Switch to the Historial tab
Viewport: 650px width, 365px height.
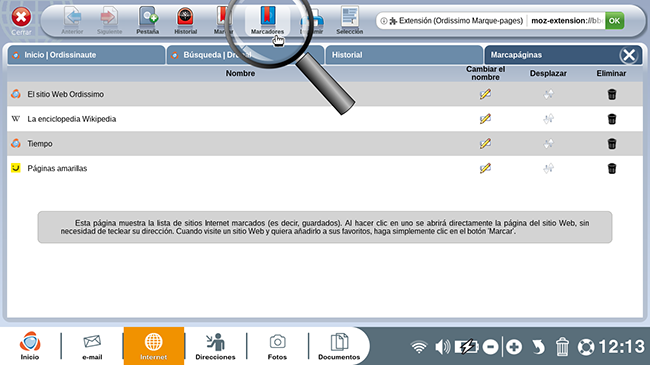coord(404,55)
